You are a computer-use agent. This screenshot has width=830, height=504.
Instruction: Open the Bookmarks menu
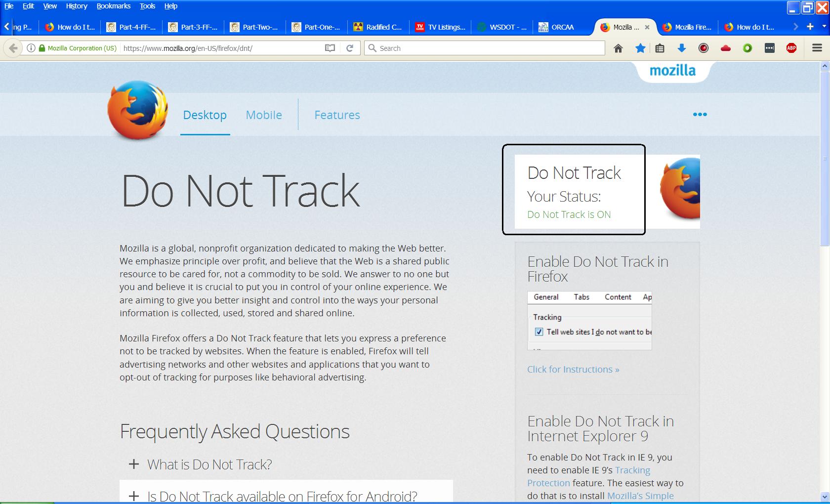point(114,6)
